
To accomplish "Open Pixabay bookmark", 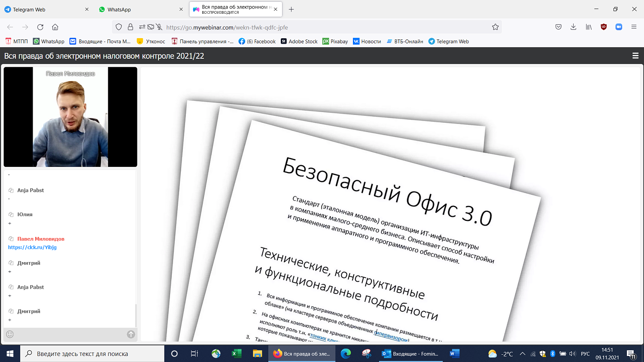I will pyautogui.click(x=335, y=42).
